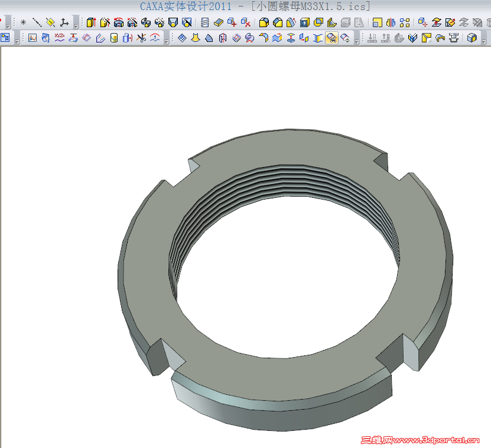Click section-by-plane icon with red arrow
This screenshot has height=448, width=491.
[x=450, y=22]
